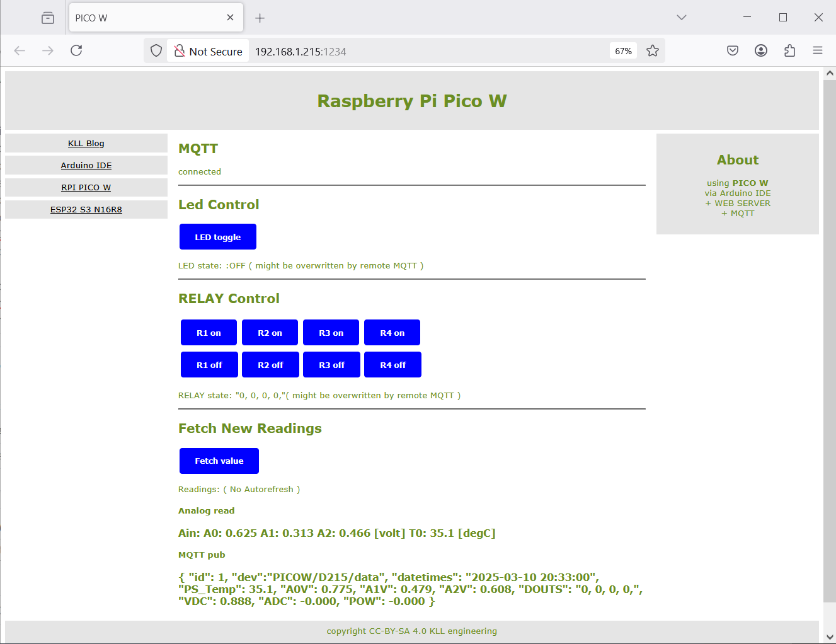Image resolution: width=836 pixels, height=644 pixels.
Task: Click the R2 on button
Action: 270,333
